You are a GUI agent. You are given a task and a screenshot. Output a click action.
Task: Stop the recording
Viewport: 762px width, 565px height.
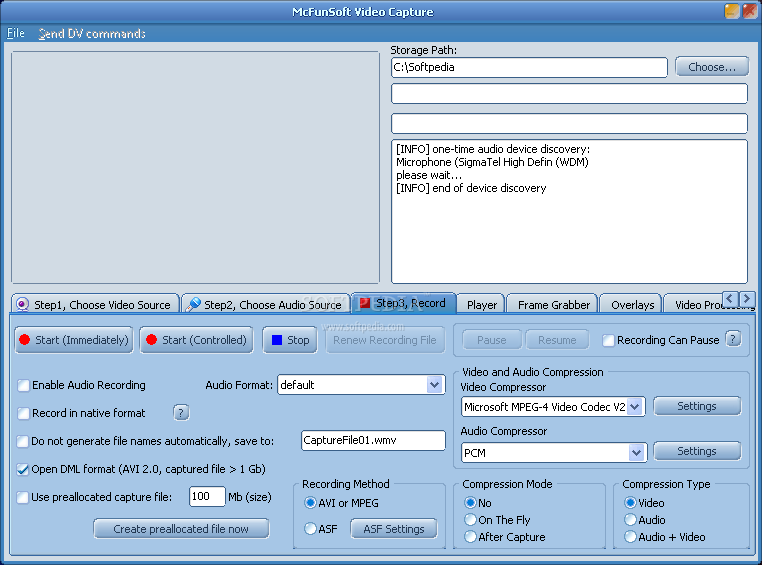pos(290,340)
